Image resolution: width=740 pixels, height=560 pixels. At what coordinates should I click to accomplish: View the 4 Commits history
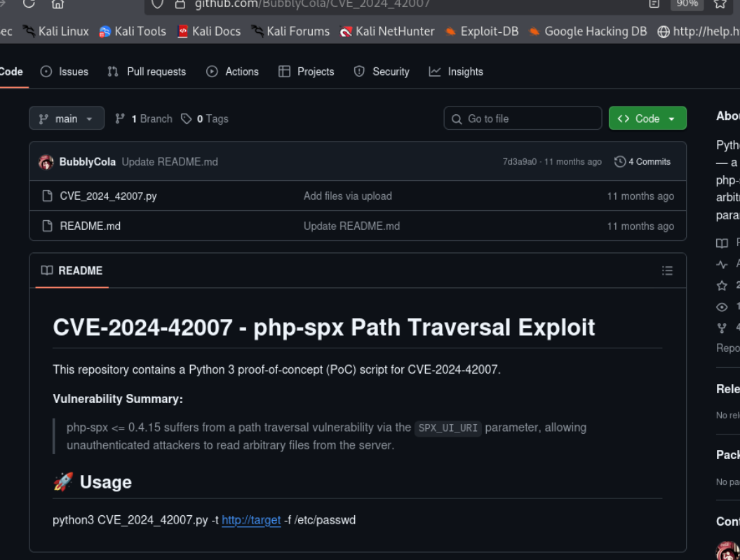643,162
